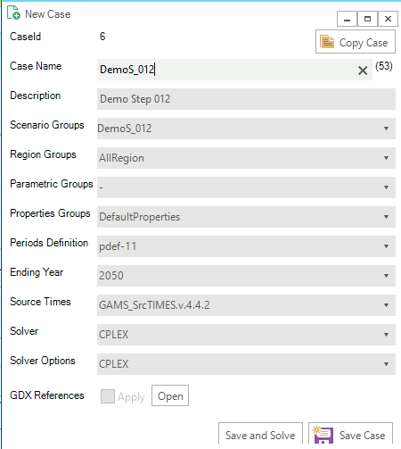401x449 pixels.
Task: Expand the Parametric Groups dropdown
Action: [x=246, y=187]
